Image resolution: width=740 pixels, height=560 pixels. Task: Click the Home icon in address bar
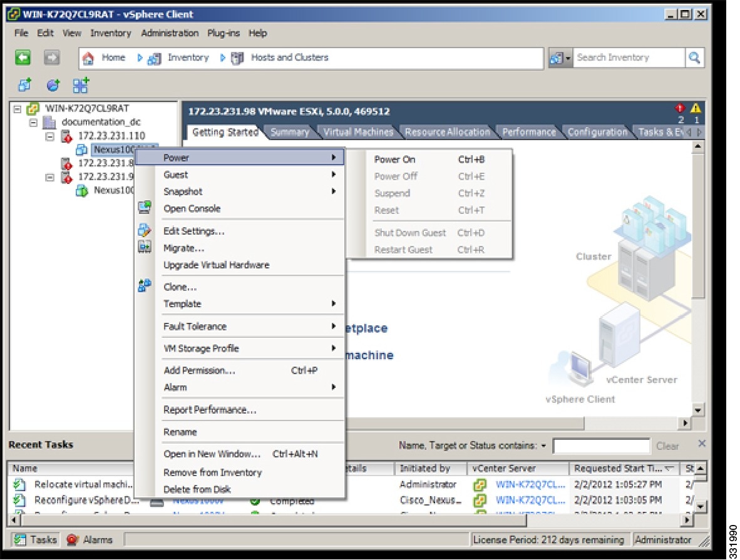(x=88, y=58)
